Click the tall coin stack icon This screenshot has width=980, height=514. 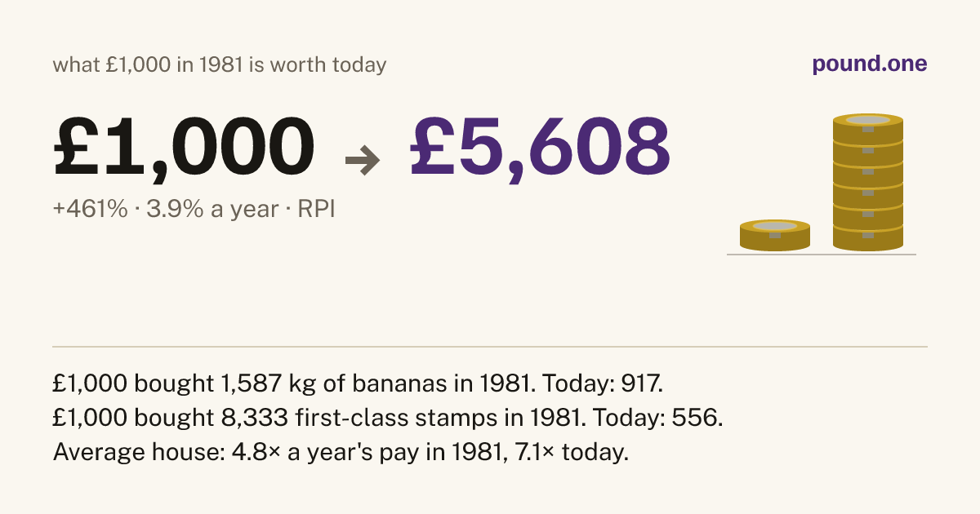(x=868, y=182)
